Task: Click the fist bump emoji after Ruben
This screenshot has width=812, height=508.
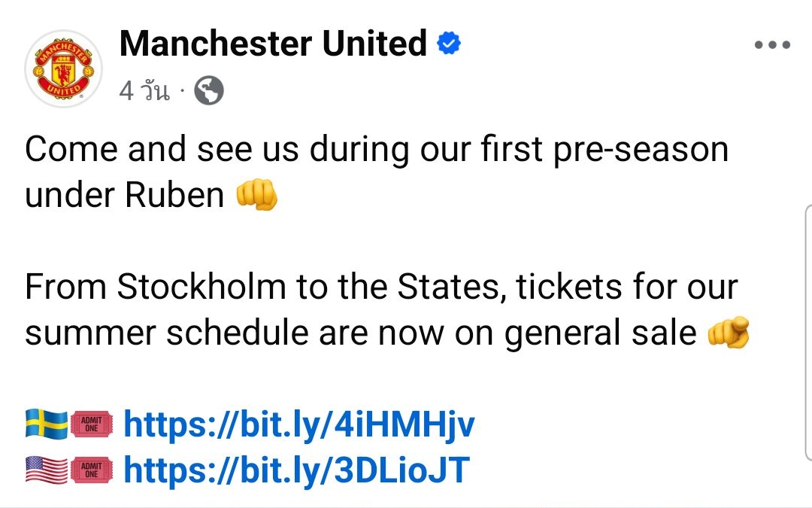Action: tap(257, 194)
